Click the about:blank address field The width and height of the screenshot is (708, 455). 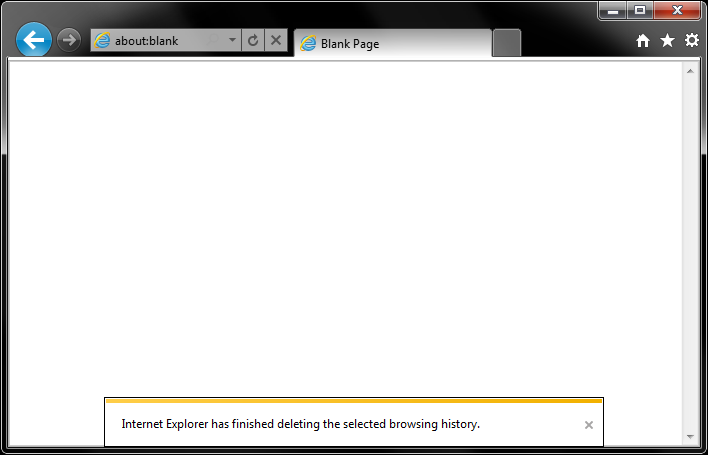coord(166,41)
